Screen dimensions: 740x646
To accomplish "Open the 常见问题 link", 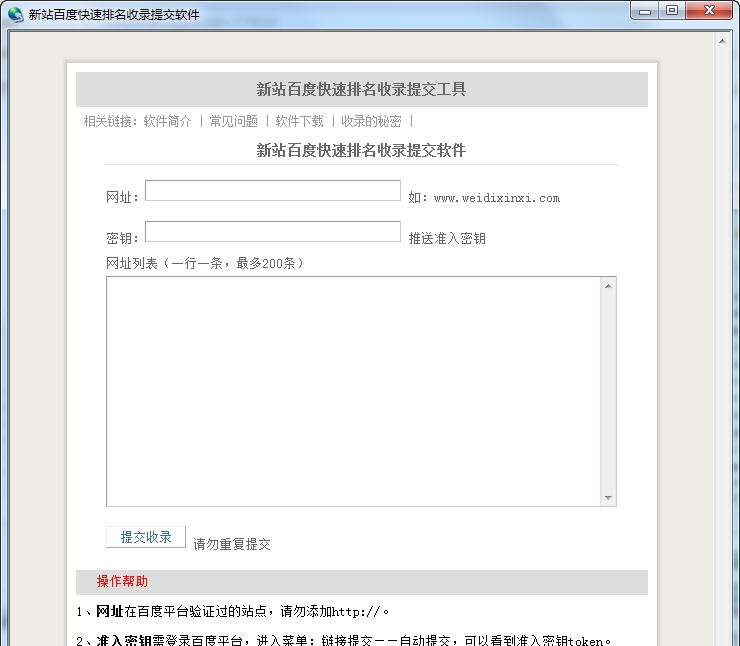I will (234, 121).
